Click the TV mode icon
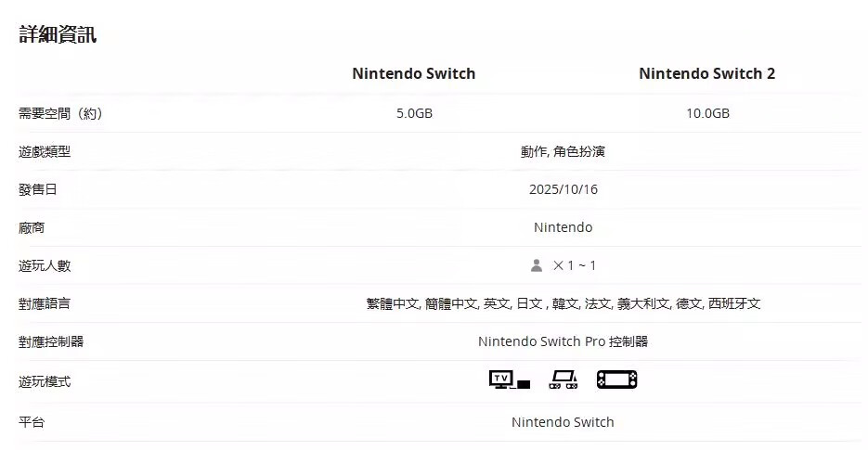Viewport: 868px width, 450px height. pyautogui.click(x=509, y=379)
